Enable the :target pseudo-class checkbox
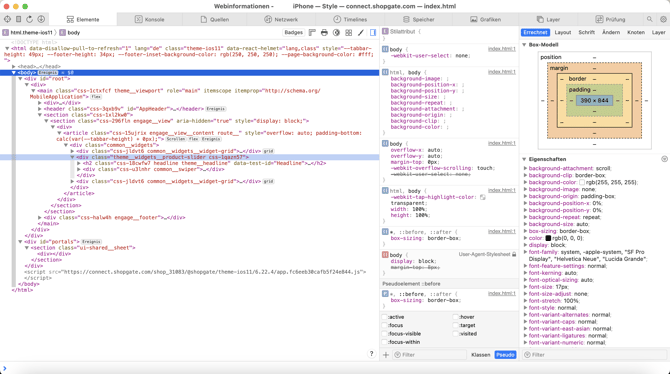This screenshot has height=374, width=670. [455, 325]
